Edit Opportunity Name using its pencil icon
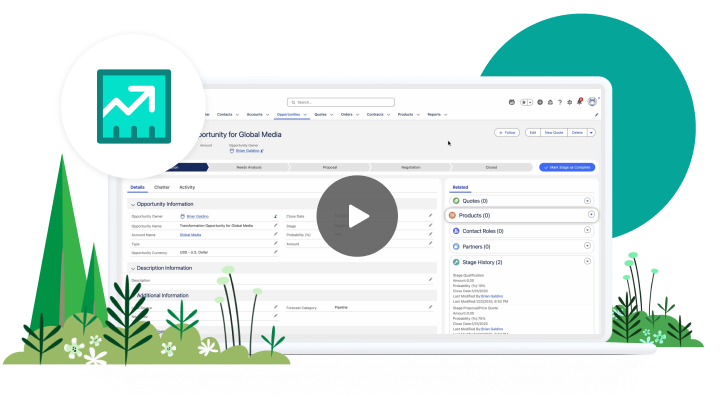Screen dimensions: 720x405 (x=276, y=225)
